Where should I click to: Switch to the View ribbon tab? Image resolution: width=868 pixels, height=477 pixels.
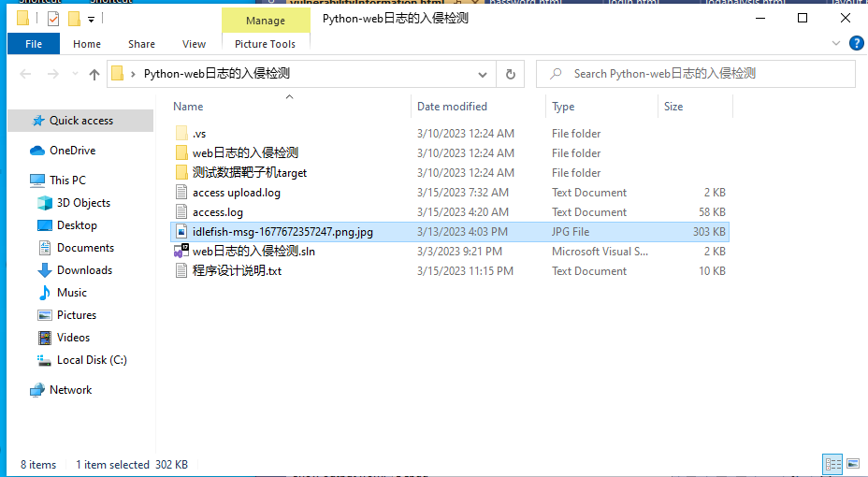[x=194, y=44]
